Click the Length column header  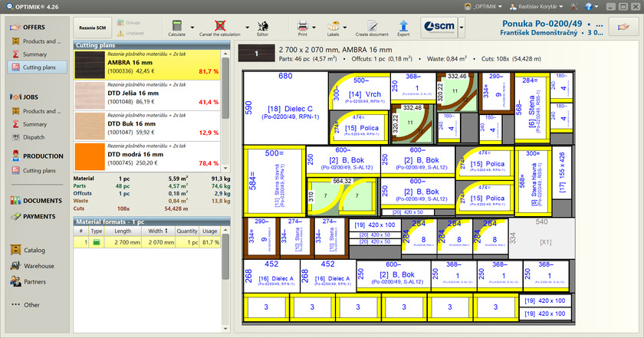[x=123, y=231]
